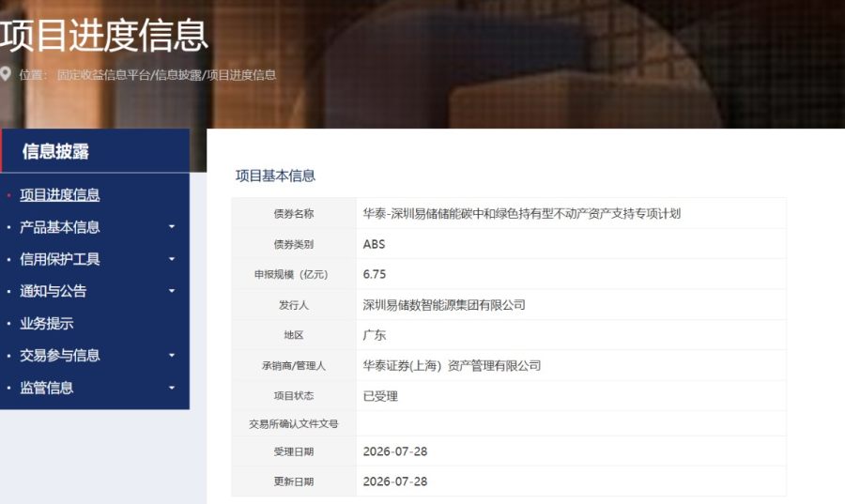Open the 监管信息 menu item
The height and width of the screenshot is (504, 845).
47,388
